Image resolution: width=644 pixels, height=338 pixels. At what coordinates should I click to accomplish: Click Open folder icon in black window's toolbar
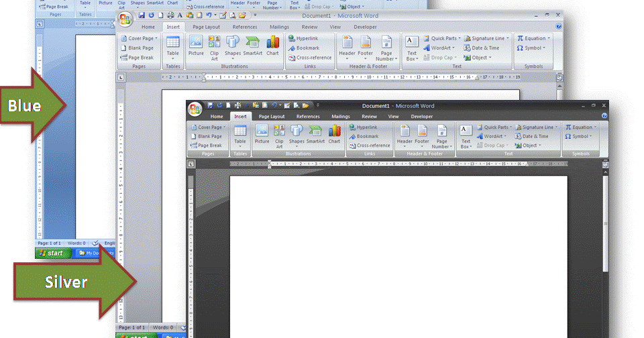pos(306,105)
